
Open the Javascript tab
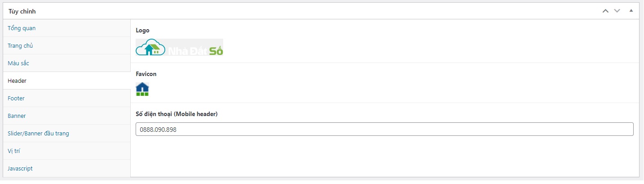pyautogui.click(x=20, y=169)
